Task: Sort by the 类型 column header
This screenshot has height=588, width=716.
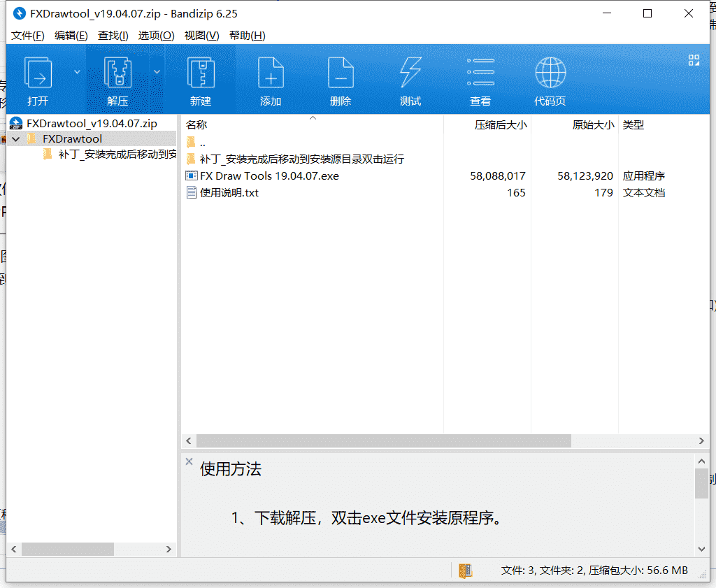Action: pyautogui.click(x=633, y=124)
